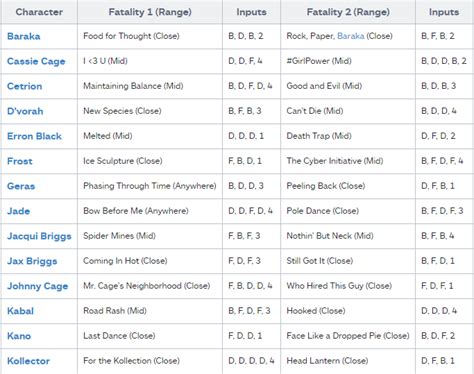The image size is (474, 374).
Task: Open the Kano character link
Action: click(19, 336)
